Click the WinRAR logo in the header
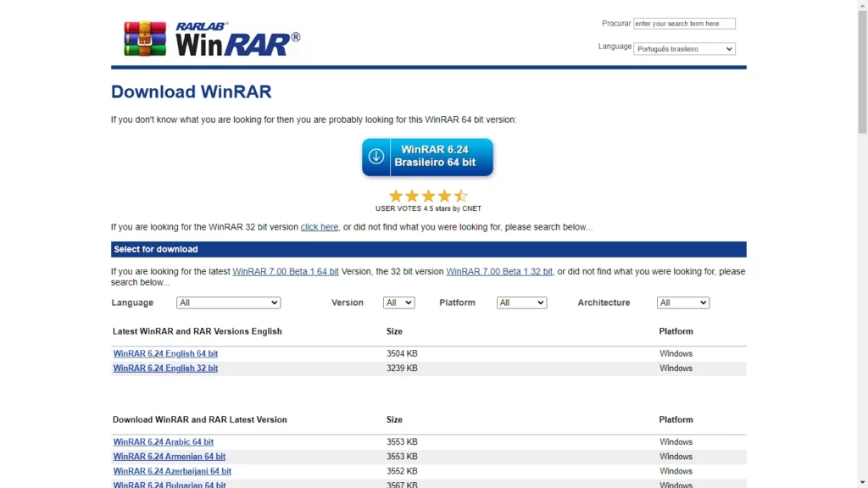Screen dimensions: 868x488 [x=212, y=39]
